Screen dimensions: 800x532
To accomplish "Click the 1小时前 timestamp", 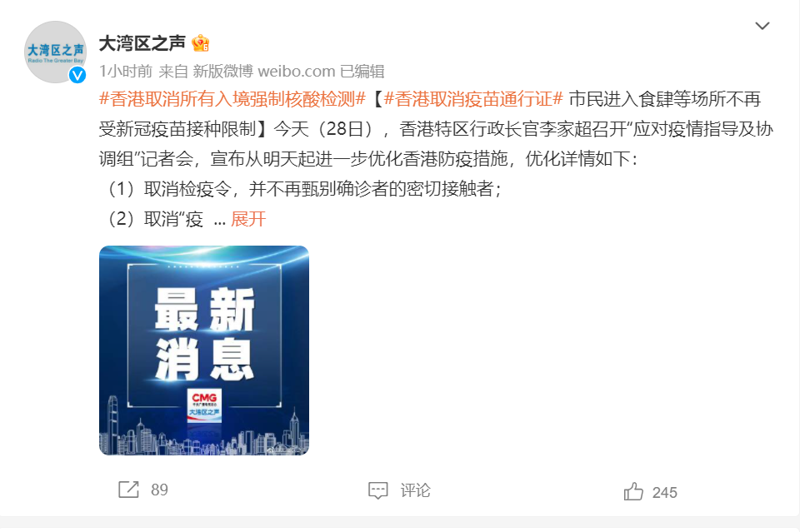I will [126, 72].
